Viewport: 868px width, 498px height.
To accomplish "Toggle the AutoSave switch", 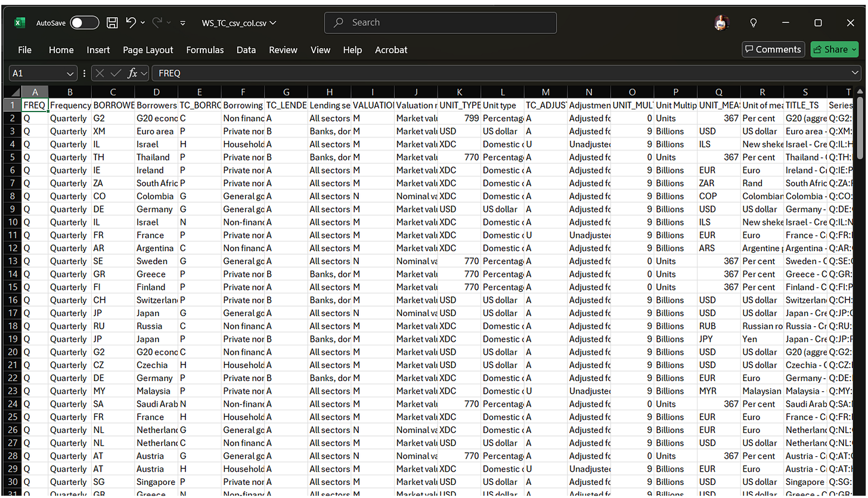I will (x=84, y=23).
